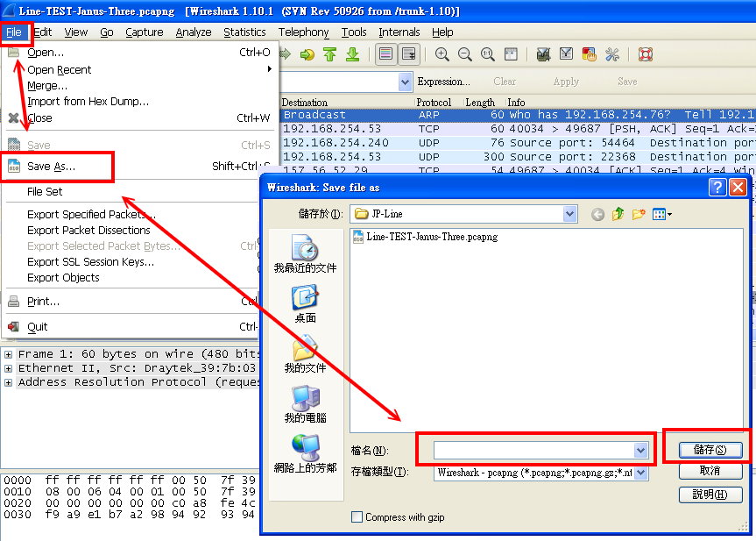Choose Save As... in the File menu
This screenshot has width=756, height=541.
pyautogui.click(x=51, y=166)
